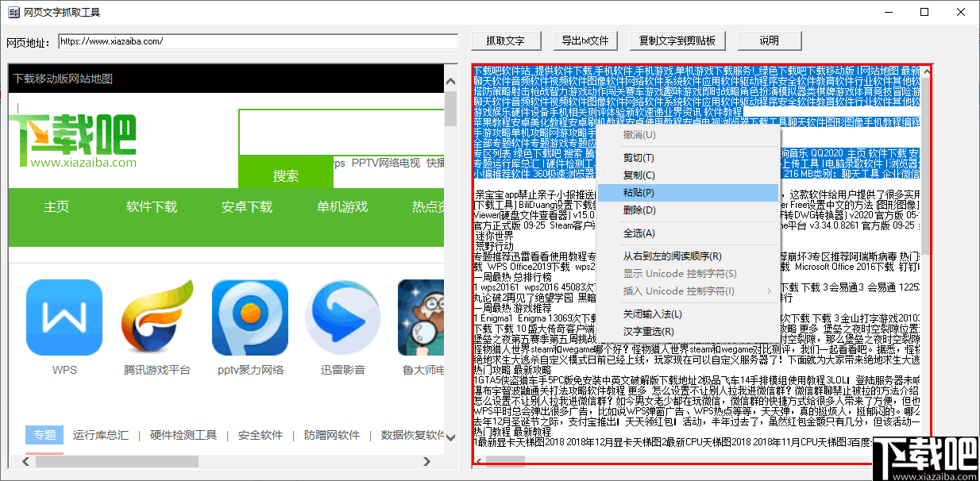Screen dimensions: 980x481
Task: Click the 一周最热 总排行榜 text line
Action: [512, 277]
